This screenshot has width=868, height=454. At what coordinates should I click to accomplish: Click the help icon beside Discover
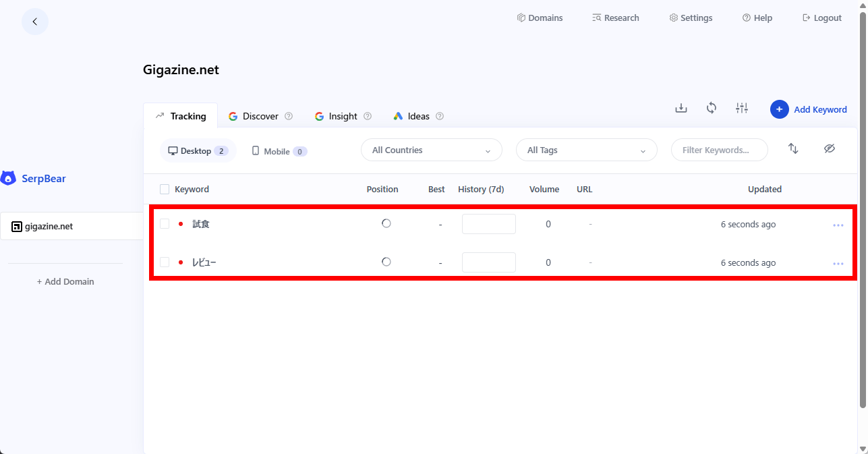289,116
